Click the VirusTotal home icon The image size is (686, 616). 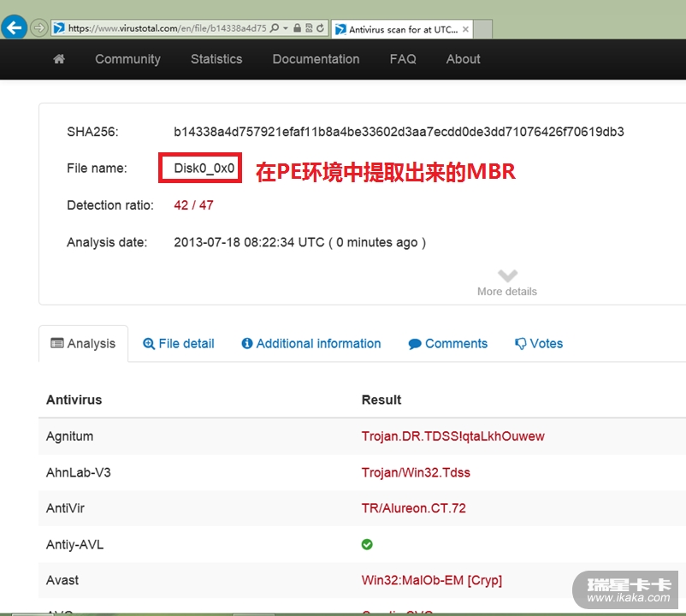[59, 59]
